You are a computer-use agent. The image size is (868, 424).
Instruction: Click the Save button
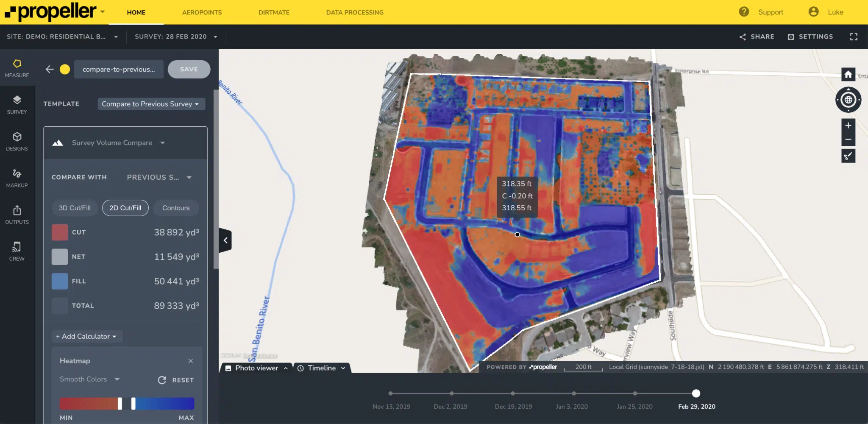pyautogui.click(x=189, y=69)
